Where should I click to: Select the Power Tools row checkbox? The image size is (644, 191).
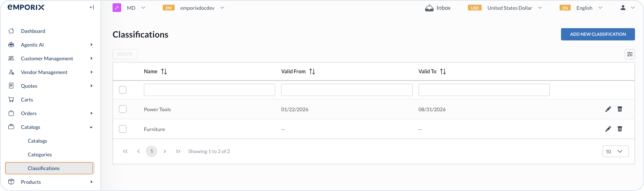pos(123,109)
